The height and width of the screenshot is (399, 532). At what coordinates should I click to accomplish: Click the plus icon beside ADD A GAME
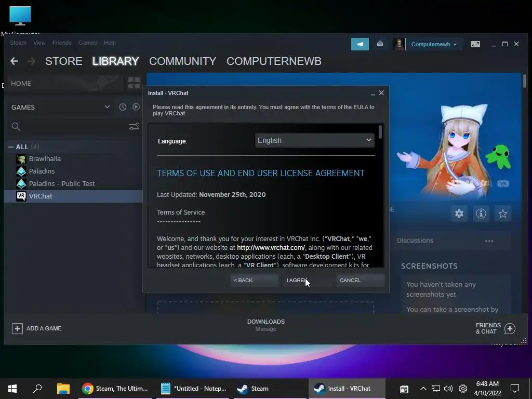(17, 328)
